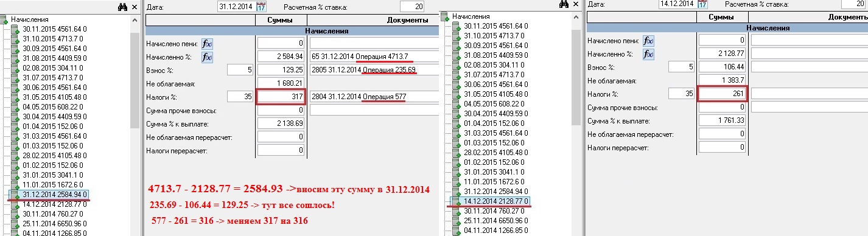This screenshot has width=868, height=236.
Task: Click the left Расчетная % ставка field
Action: point(412,7)
